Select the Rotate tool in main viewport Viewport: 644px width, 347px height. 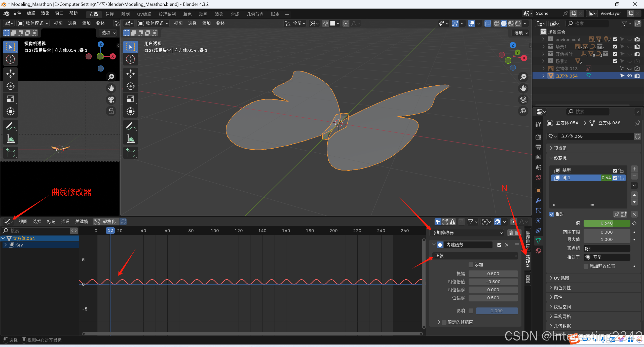(x=130, y=86)
